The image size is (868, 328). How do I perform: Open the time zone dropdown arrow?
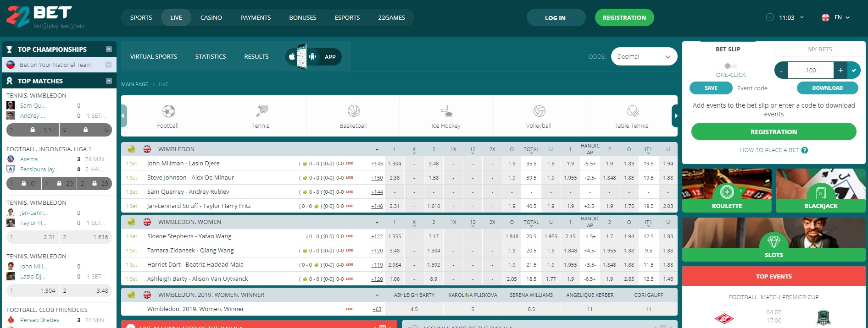pyautogui.click(x=802, y=17)
